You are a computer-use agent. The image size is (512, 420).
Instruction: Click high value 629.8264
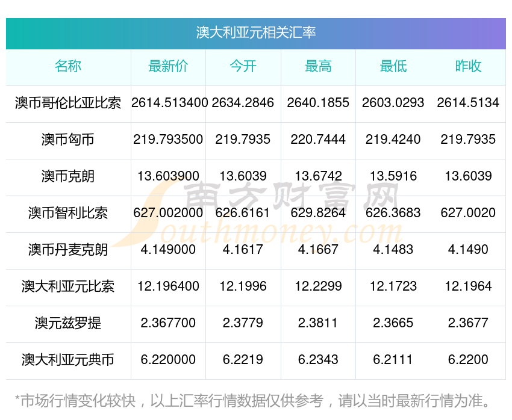coord(318,213)
